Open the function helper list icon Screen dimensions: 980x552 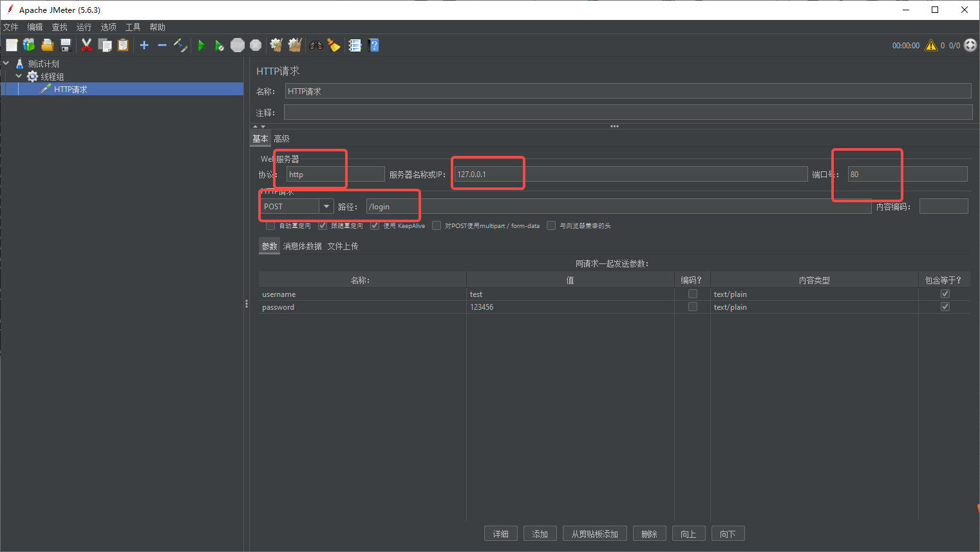click(x=355, y=45)
